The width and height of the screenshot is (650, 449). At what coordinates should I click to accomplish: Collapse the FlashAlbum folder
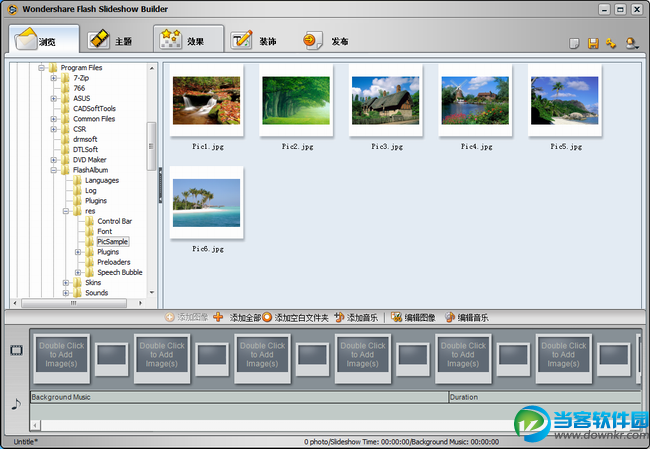54,170
